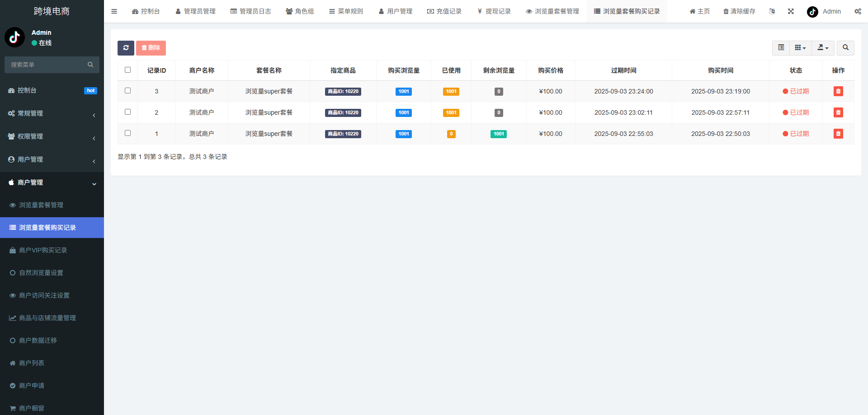868x415 pixels.
Task: Click the language switch icon in the top bar
Action: pos(772,11)
